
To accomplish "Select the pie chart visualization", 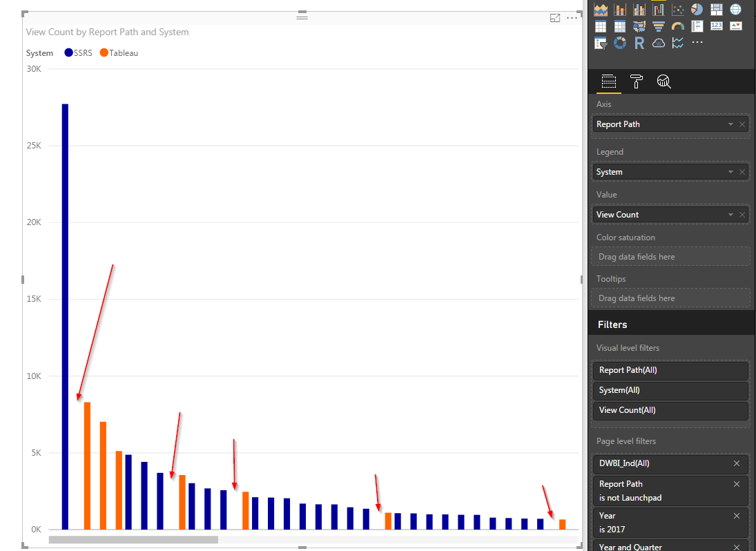I will click(697, 9).
